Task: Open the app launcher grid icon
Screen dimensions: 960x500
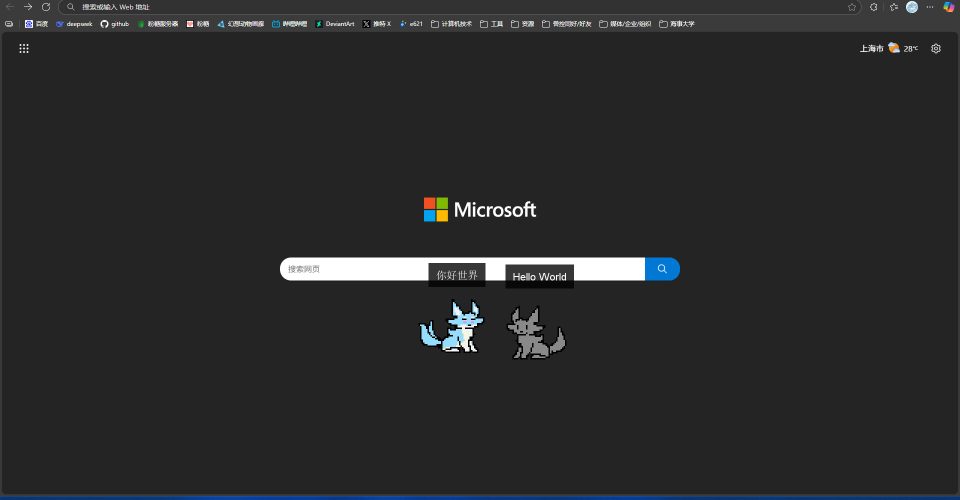Action: point(24,48)
